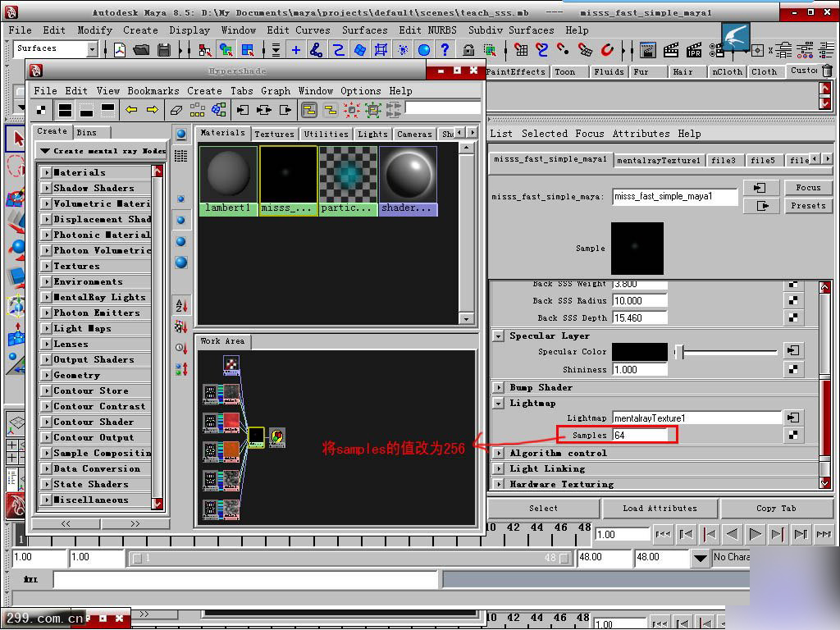
Task: Click the Hypershade clear graph eraser icon
Action: 176,109
